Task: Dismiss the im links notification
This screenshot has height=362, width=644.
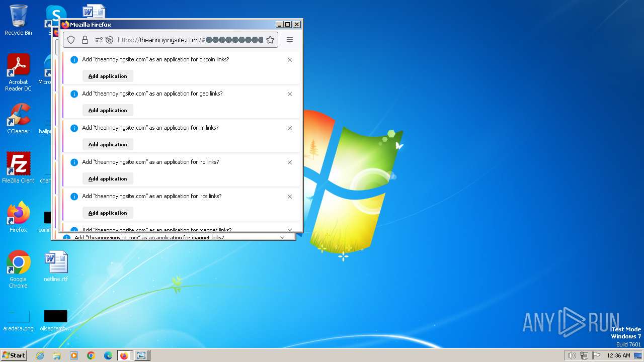Action: (x=290, y=128)
